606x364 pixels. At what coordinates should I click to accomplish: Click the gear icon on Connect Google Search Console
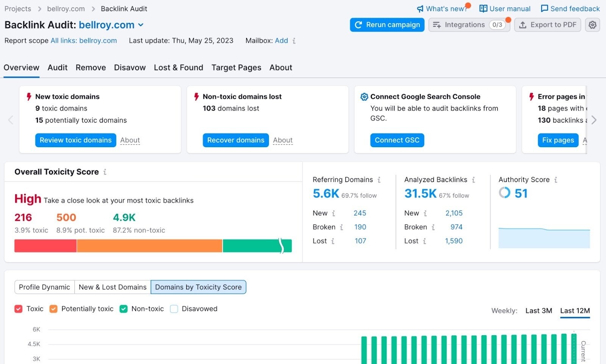click(364, 97)
